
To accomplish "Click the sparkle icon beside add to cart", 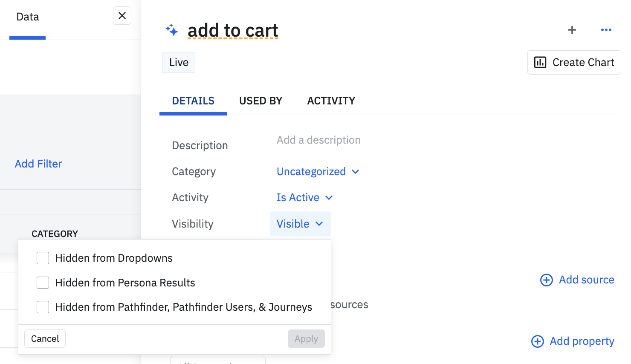I will click(172, 30).
